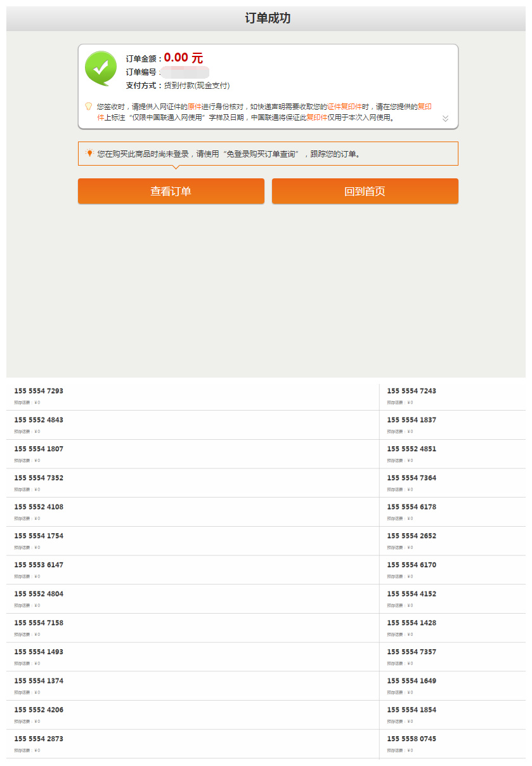Select phone number 155 5554 7243
532x766 pixels.
(x=412, y=391)
